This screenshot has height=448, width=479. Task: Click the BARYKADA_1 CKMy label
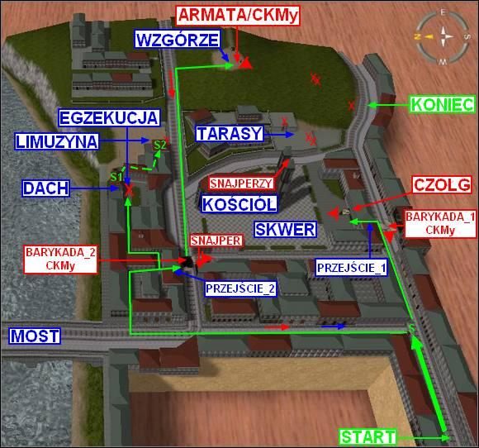click(x=440, y=224)
